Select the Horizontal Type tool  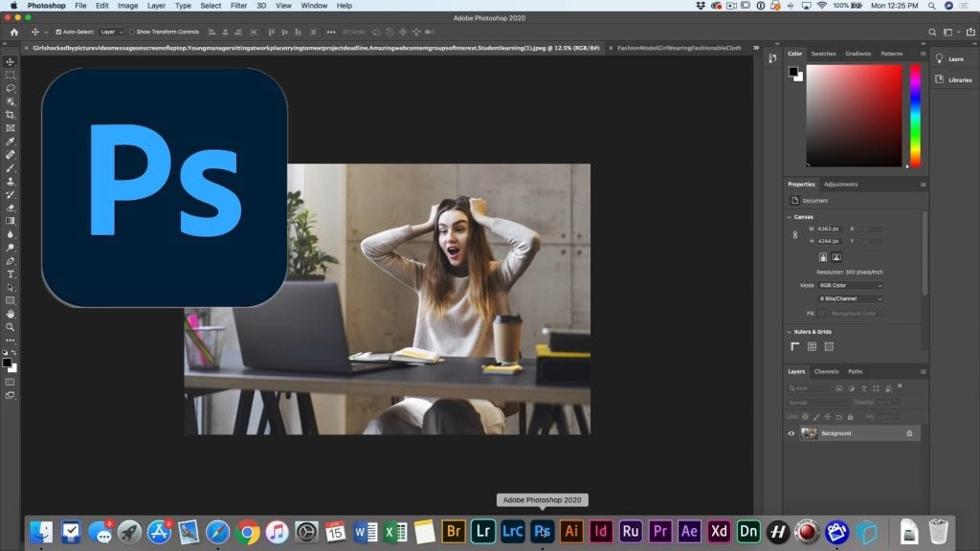(x=10, y=275)
